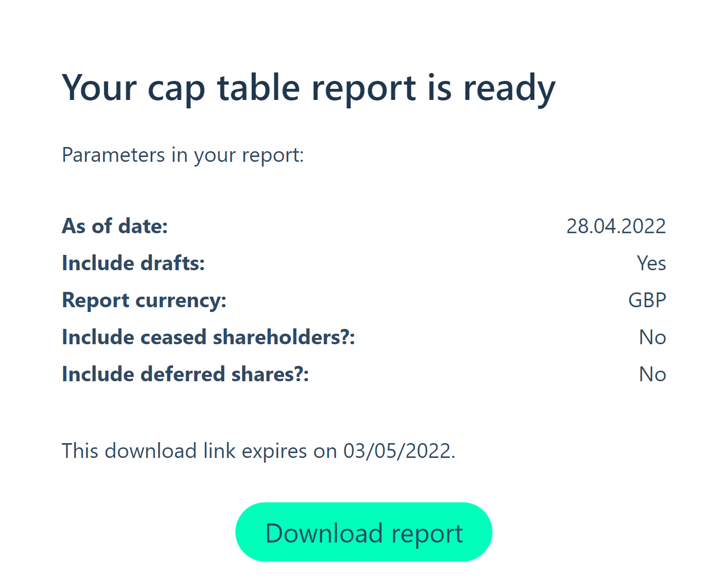Screen dimensions: 712x588
Task: Select the 03/05/2022 expiry date
Action: pos(397,451)
